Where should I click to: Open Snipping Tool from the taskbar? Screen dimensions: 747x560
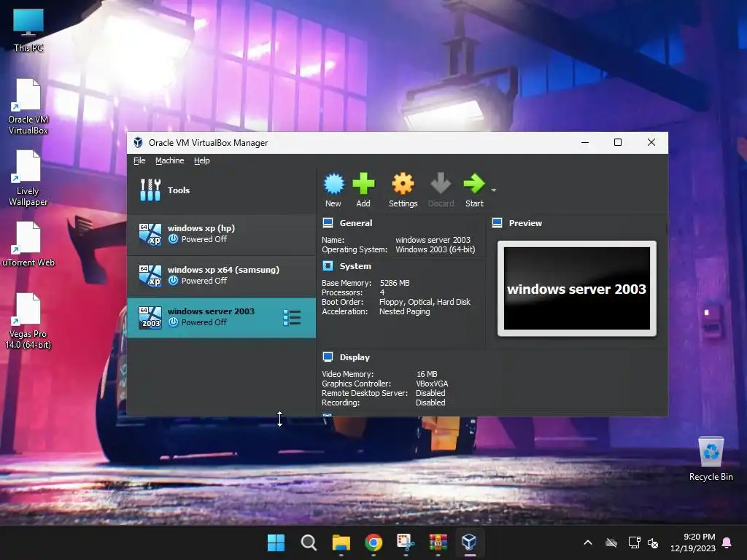click(406, 542)
